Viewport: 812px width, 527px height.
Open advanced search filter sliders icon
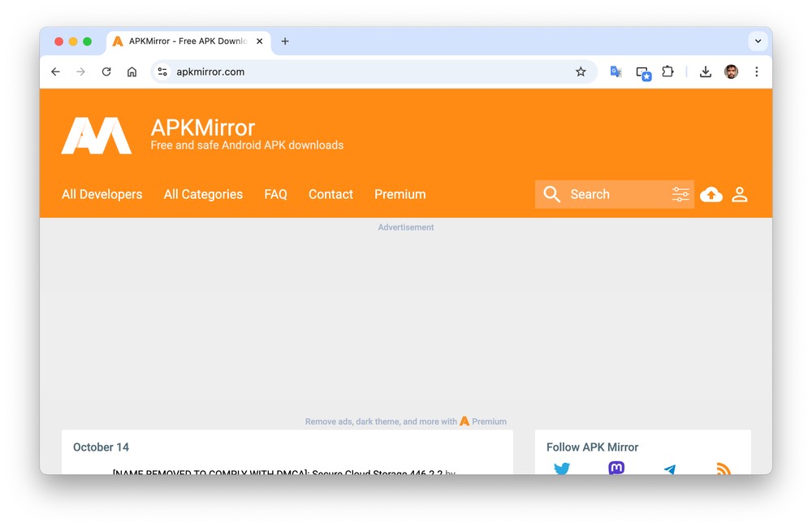click(680, 194)
